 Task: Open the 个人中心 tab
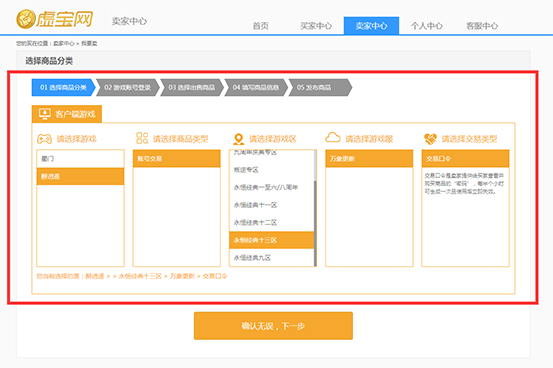[427, 26]
